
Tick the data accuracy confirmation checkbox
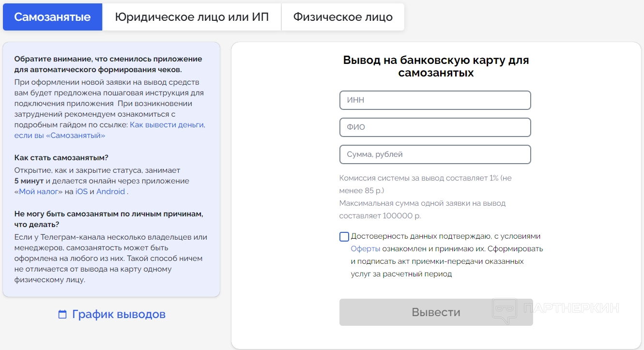click(x=344, y=237)
